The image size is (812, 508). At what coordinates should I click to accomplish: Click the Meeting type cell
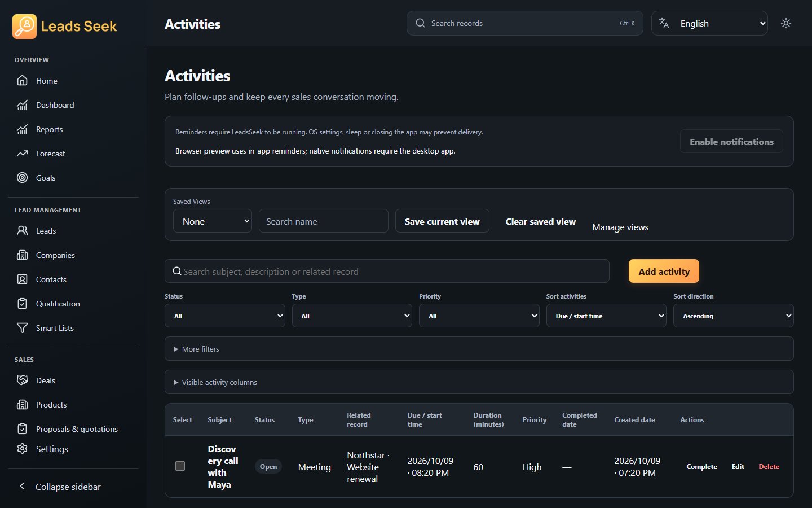coord(314,467)
